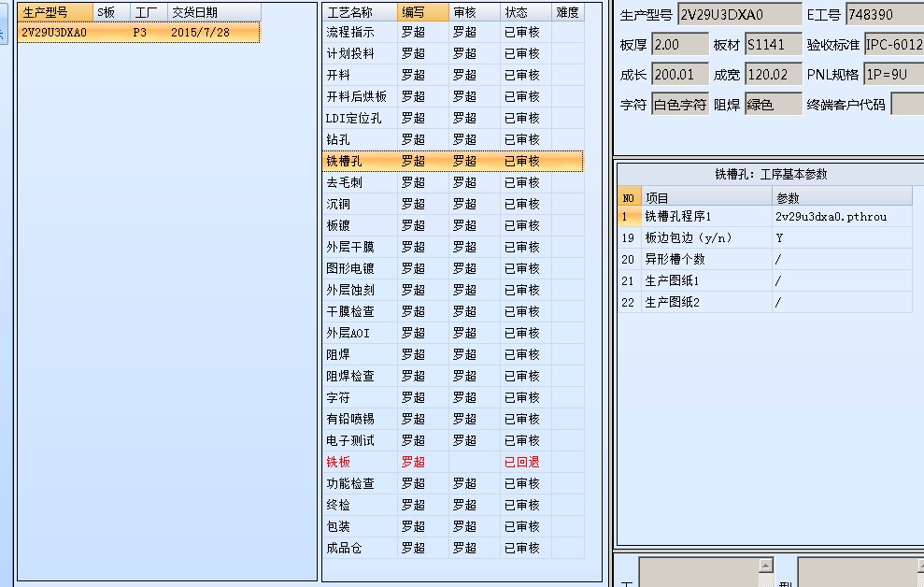
Task: Select the 外层AOI process row
Action: click(453, 334)
